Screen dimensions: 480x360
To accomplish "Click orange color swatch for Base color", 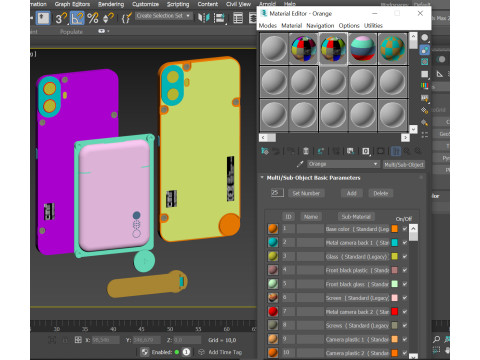I will pyautogui.click(x=395, y=229).
